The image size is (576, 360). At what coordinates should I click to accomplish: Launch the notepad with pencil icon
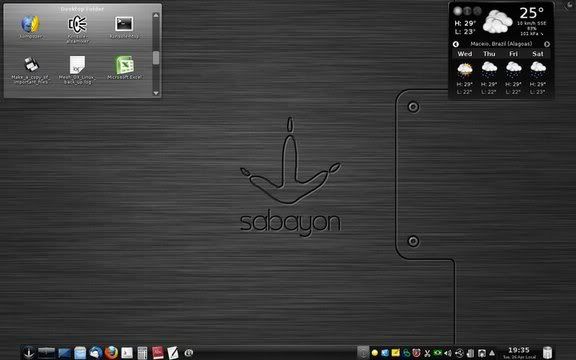tap(173, 353)
